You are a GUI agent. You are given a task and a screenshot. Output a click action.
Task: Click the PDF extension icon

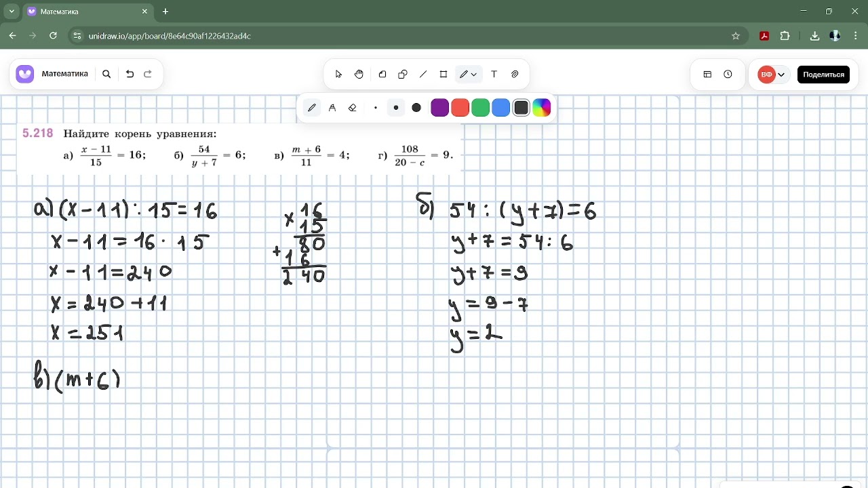[764, 36]
